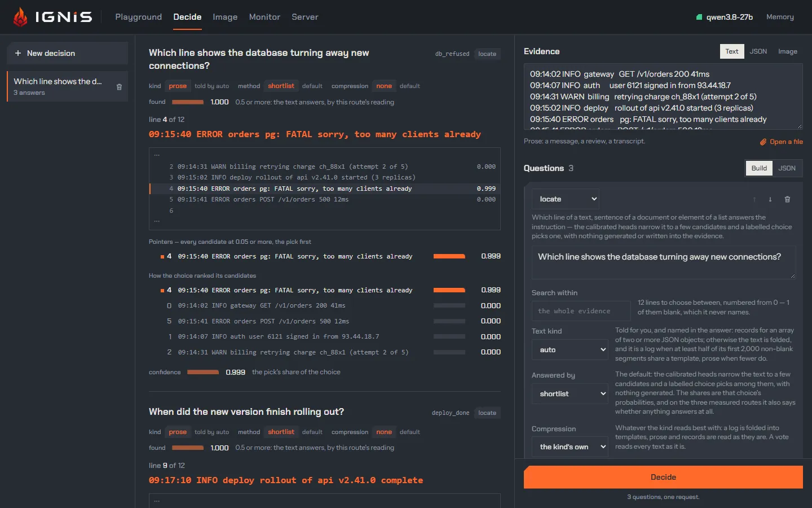
Task: Click the first question's found bar at 1.000
Action: pos(188,102)
